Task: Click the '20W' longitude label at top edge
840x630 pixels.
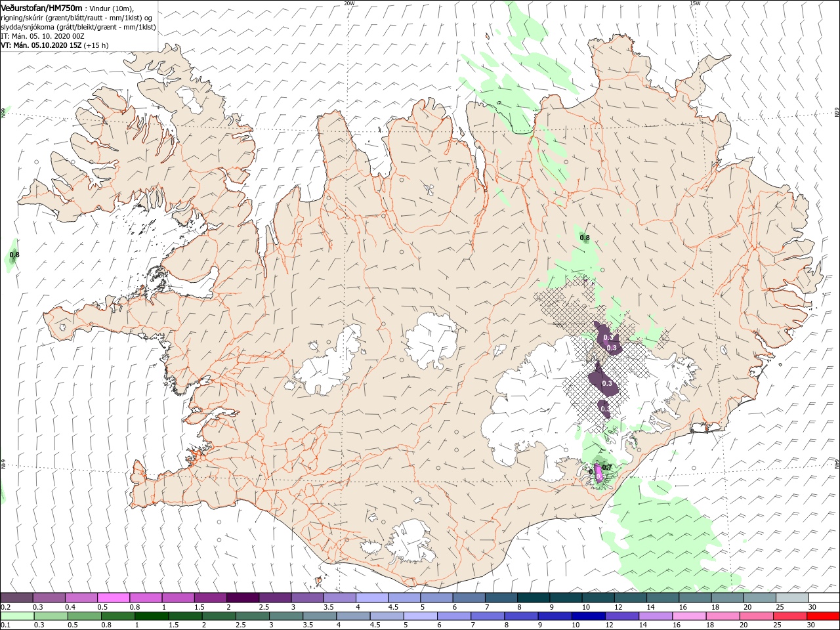Action: coord(349,3)
